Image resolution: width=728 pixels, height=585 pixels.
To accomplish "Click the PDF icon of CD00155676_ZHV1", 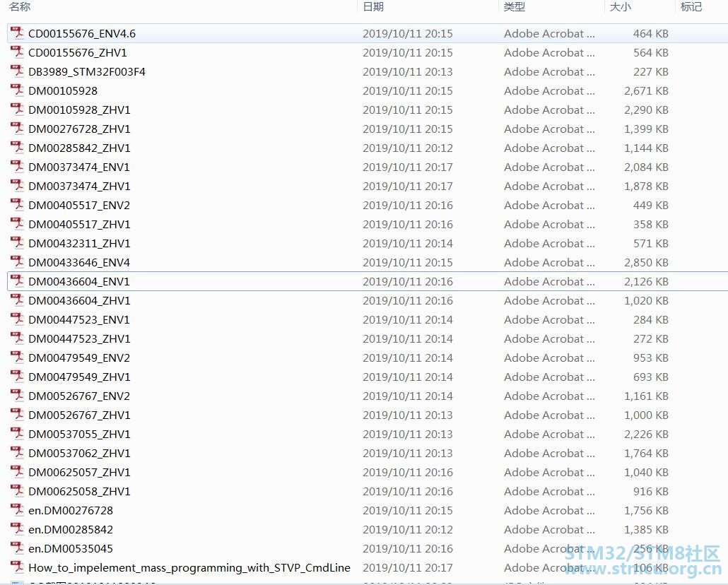I will point(17,52).
